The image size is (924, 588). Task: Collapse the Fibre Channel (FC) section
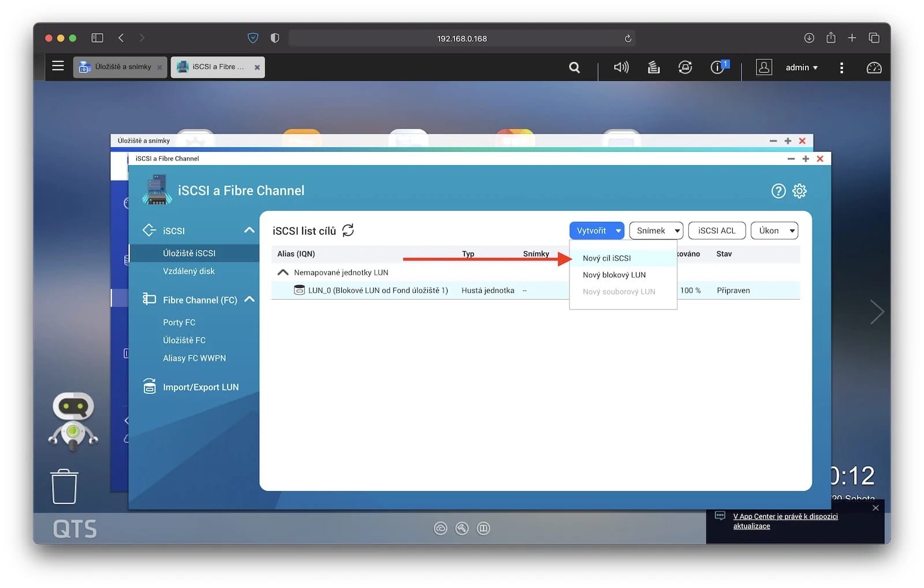249,300
